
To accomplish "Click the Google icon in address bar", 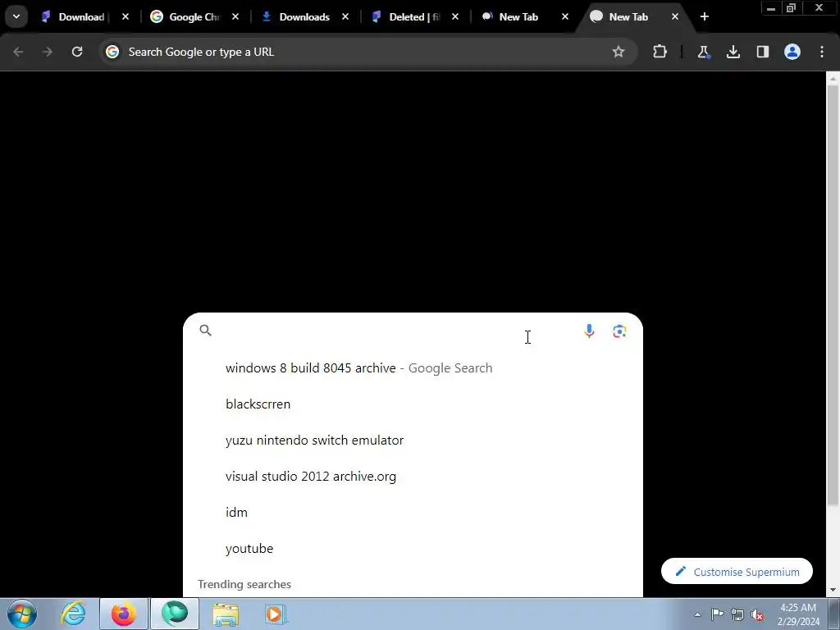I will click(x=112, y=52).
